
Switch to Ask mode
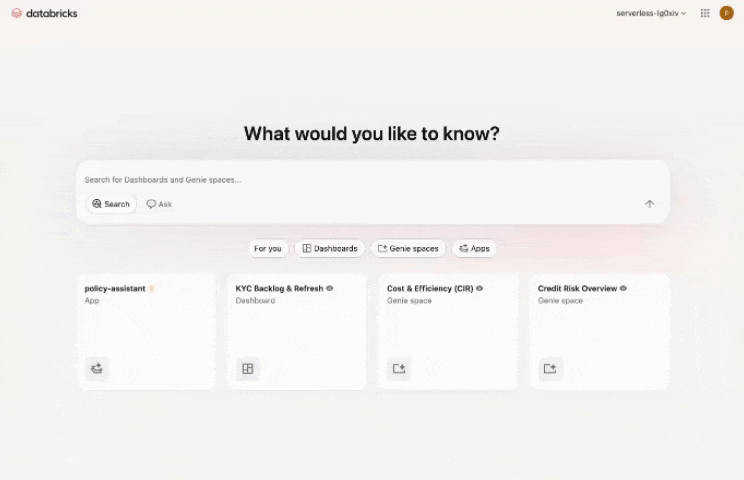click(159, 204)
